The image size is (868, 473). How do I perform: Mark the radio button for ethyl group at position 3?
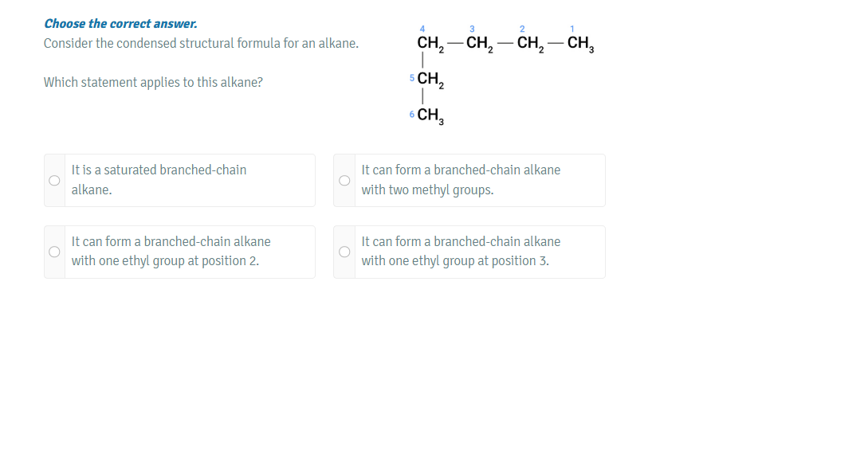(344, 252)
